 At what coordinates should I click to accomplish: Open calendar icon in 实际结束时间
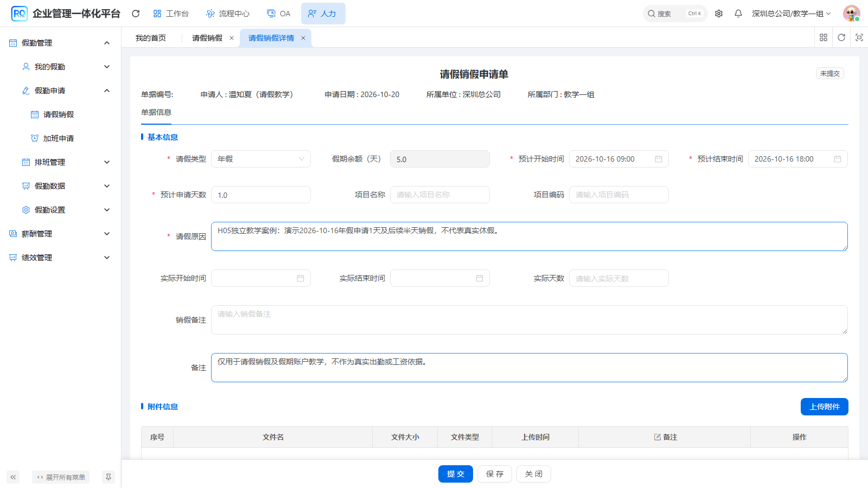[x=480, y=278]
